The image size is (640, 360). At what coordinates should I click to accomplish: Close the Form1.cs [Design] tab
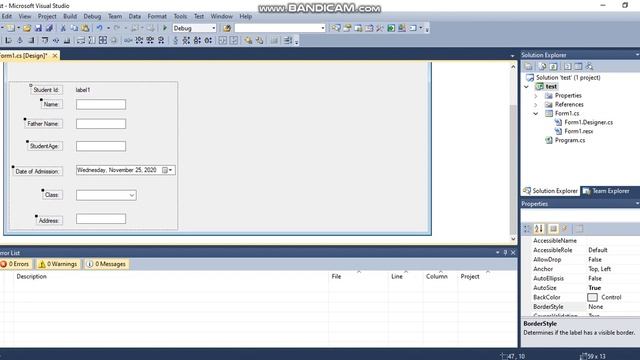(55, 56)
